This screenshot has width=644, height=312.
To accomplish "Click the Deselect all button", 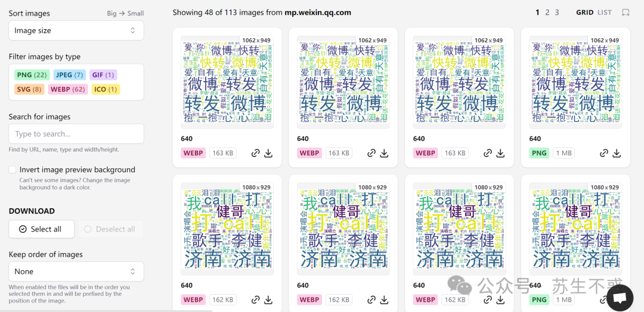I will [111, 229].
